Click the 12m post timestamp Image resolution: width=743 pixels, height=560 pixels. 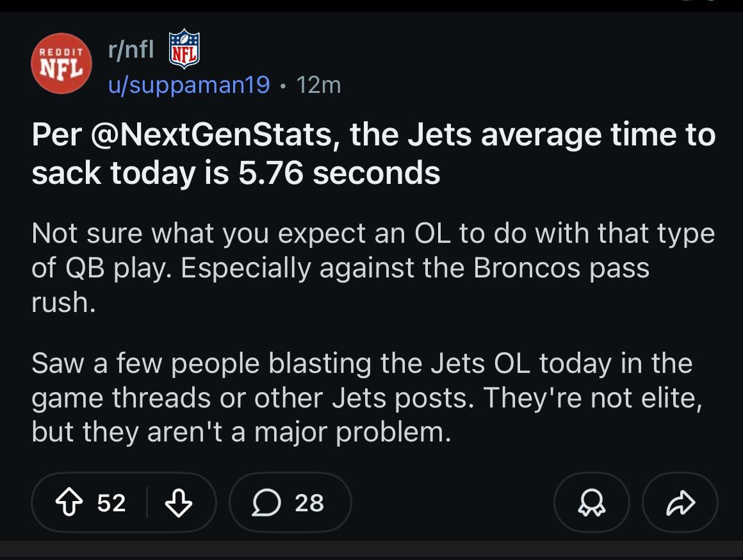pos(319,85)
